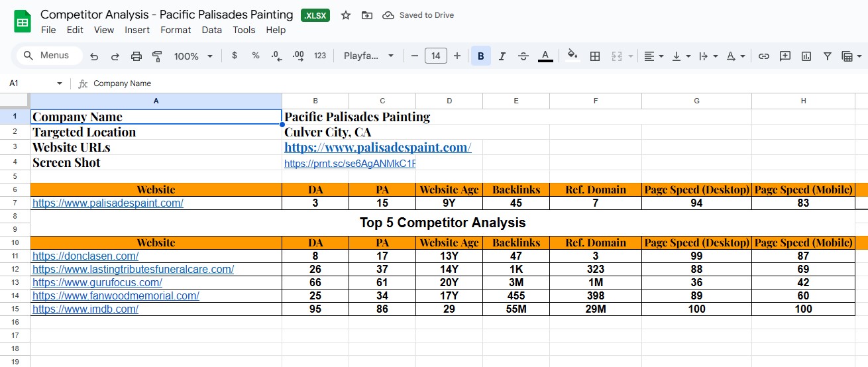Click the font size field showing 14
Screen dimensions: 868x367
[x=435, y=56]
